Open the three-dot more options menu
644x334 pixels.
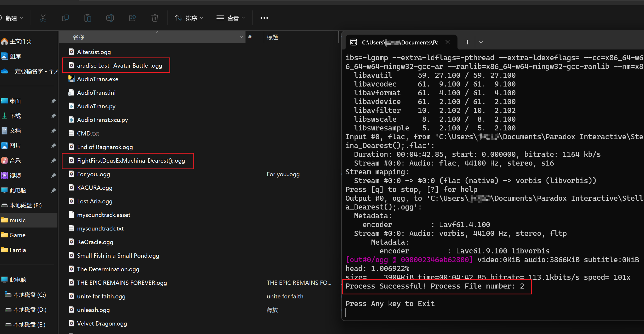[x=264, y=18]
